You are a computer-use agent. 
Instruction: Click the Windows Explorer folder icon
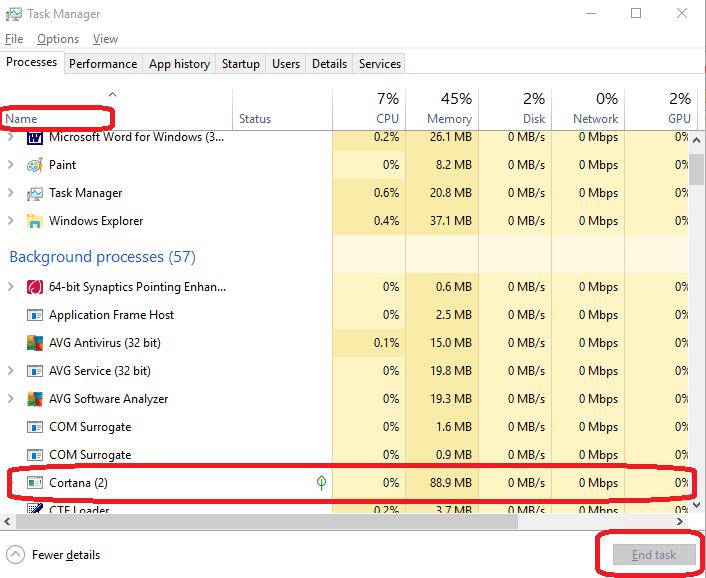click(35, 221)
